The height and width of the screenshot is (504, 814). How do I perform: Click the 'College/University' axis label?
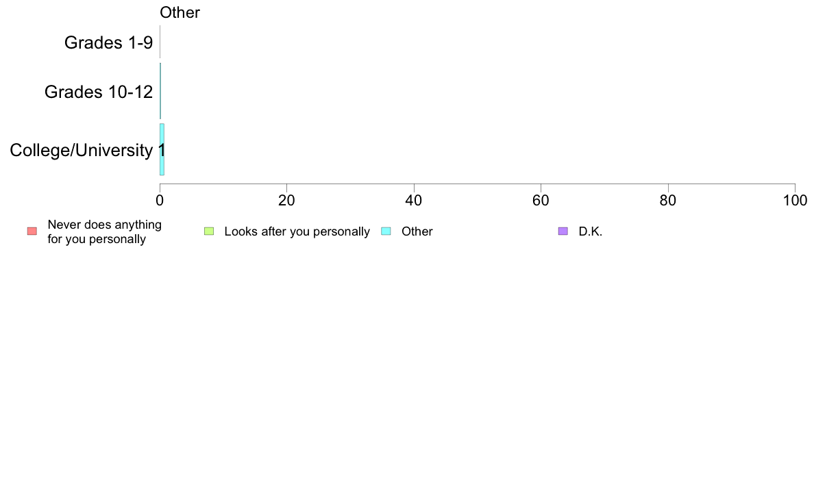click(82, 151)
